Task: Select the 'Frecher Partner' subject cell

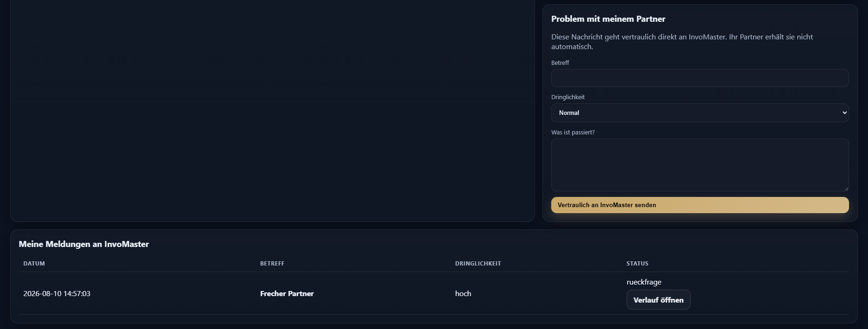Action: click(x=287, y=293)
